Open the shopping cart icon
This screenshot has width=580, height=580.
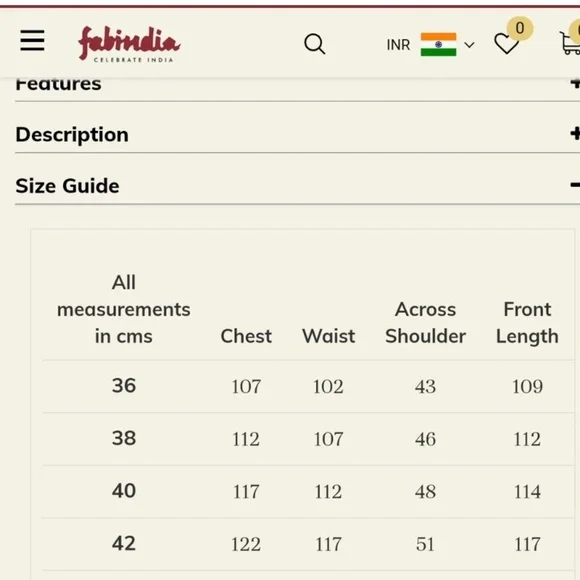coord(570,43)
